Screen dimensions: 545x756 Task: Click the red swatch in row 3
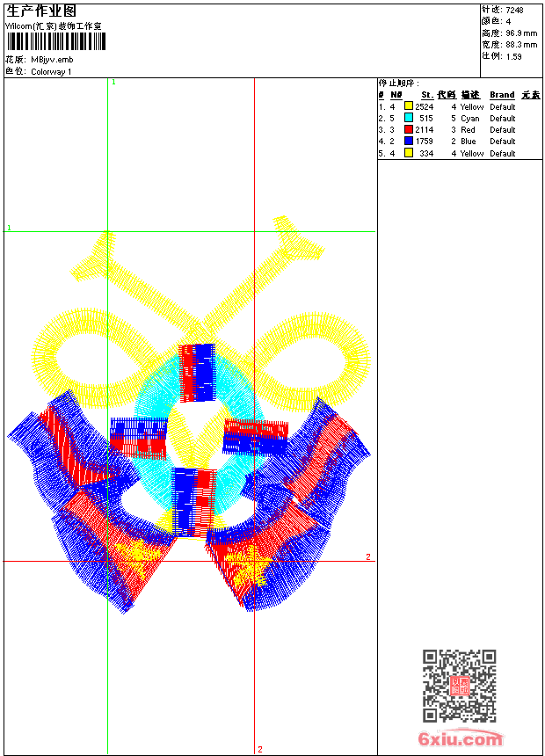pyautogui.click(x=409, y=129)
